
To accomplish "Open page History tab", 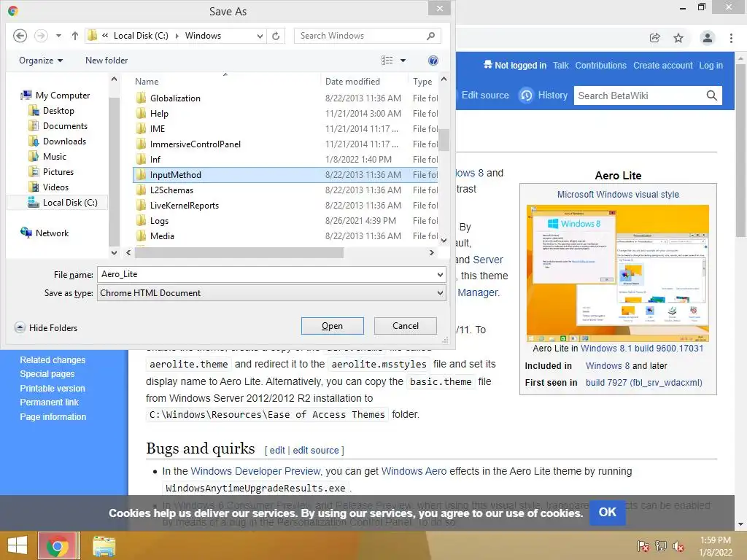I will (543, 96).
